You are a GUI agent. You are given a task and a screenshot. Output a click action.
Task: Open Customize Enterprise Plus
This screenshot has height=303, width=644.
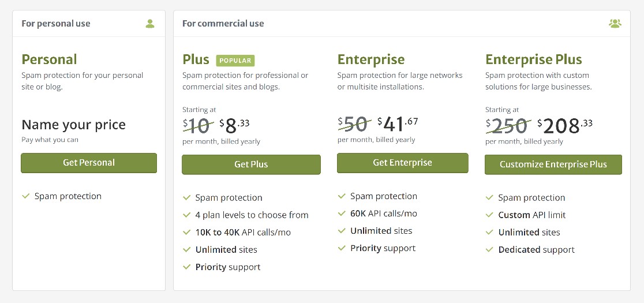(x=553, y=164)
